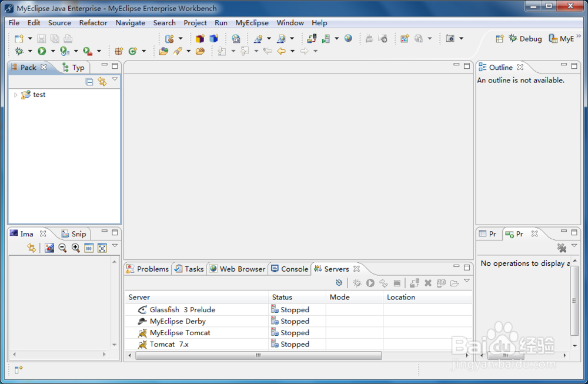The image size is (588, 384).
Task: Maximize the Servers view panel
Action: click(467, 267)
